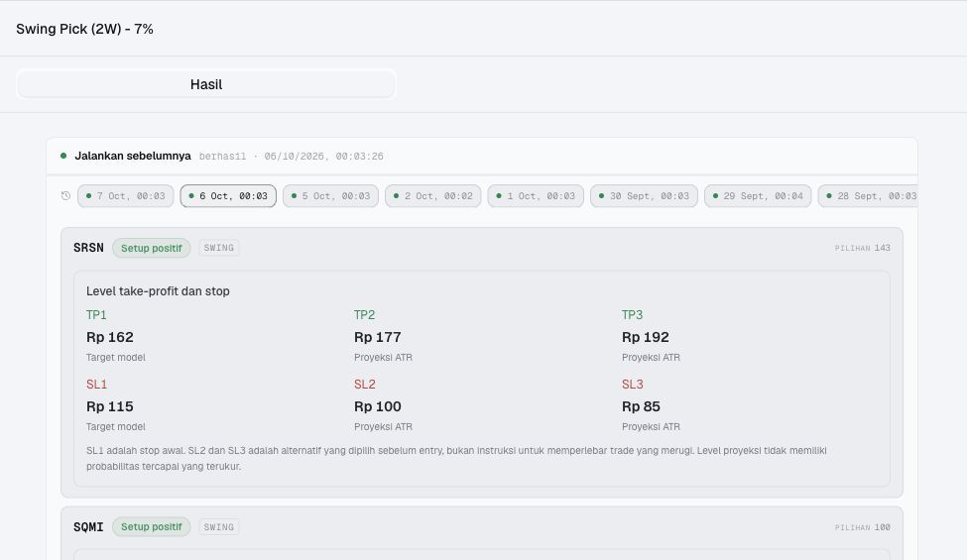Select the 29 Sept, 00:04 run
Screen dimensions: 967x560
tap(758, 196)
